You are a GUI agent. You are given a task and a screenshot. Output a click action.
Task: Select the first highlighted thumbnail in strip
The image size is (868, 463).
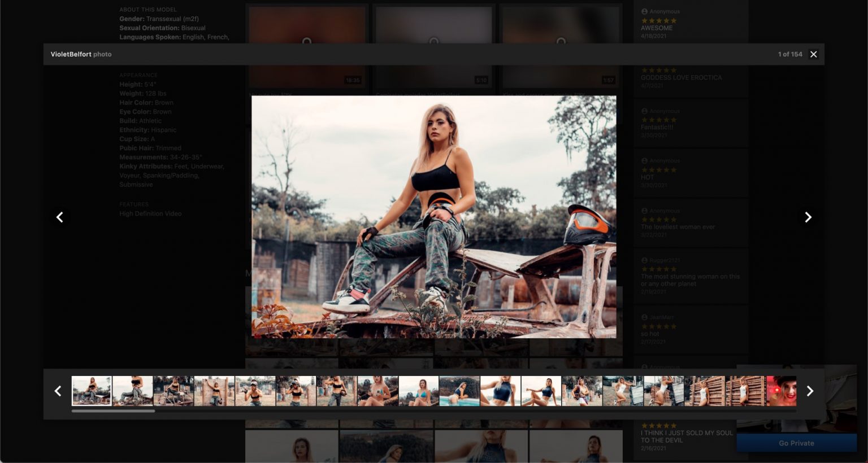click(92, 391)
